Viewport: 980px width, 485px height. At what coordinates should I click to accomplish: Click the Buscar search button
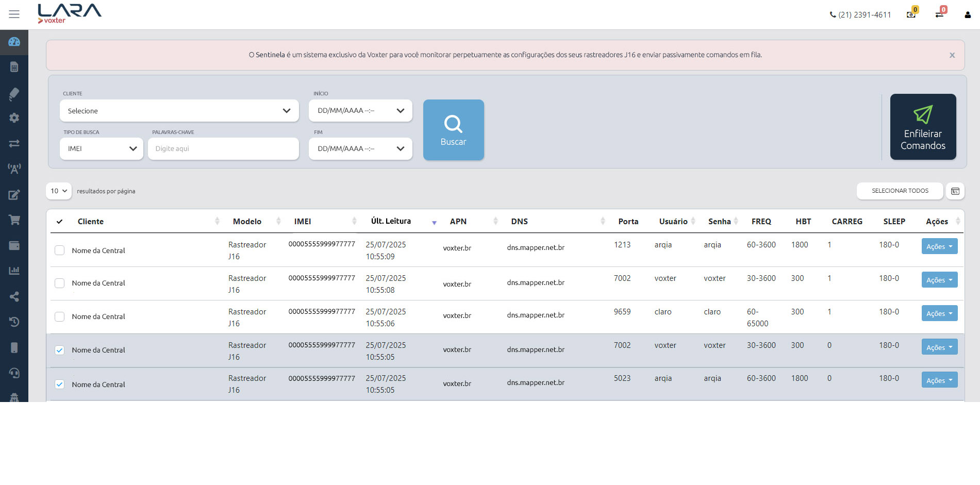point(453,130)
